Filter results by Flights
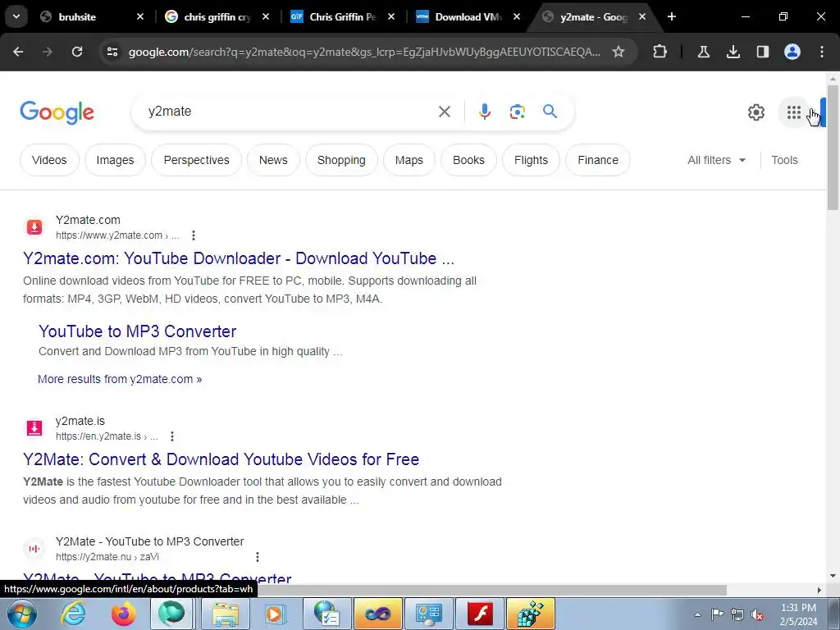 point(531,160)
